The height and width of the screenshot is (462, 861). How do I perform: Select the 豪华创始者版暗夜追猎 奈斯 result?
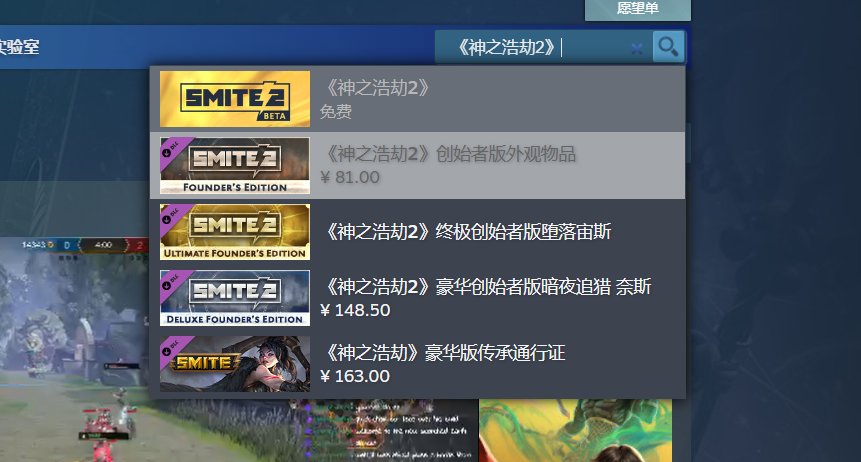click(x=417, y=298)
